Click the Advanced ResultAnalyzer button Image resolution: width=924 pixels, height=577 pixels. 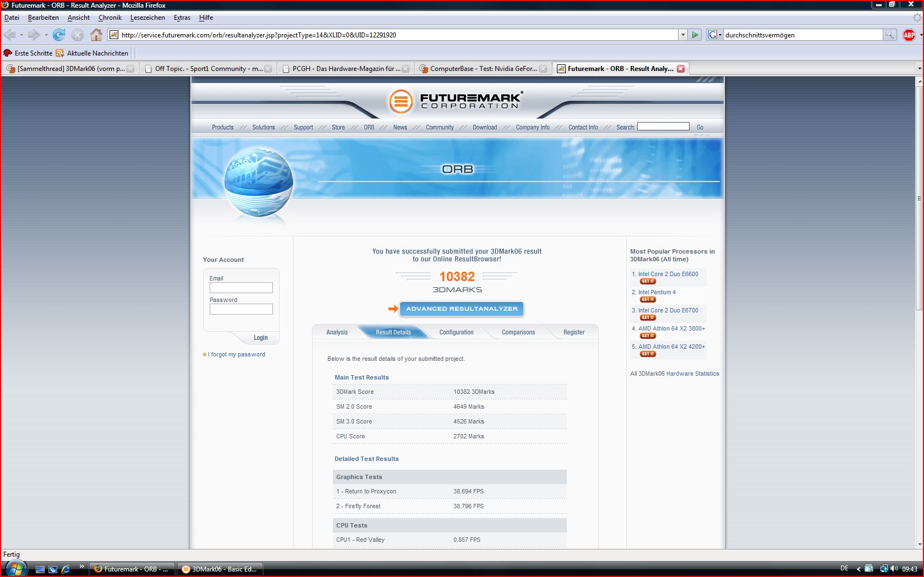point(462,309)
